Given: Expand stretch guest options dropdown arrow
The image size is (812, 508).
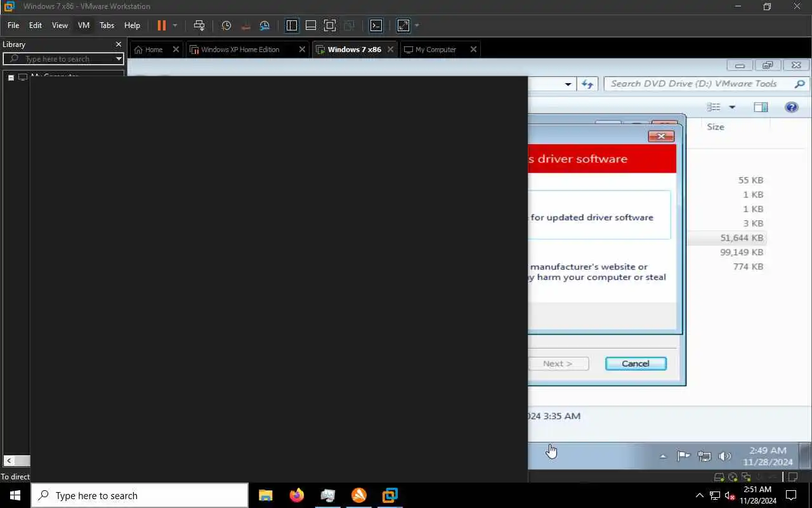Looking at the screenshot, I should click(417, 25).
